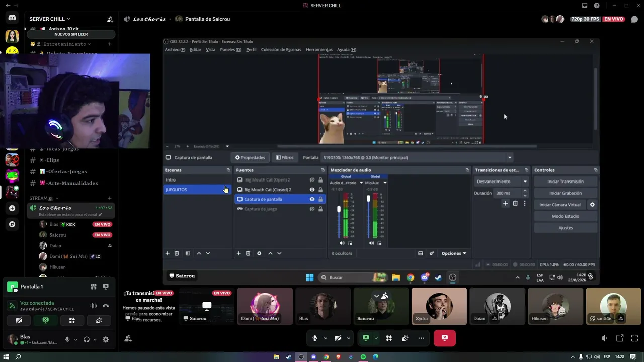Image resolution: width=644 pixels, height=362 pixels.
Task: Stop streaming via Pantalla 1 stop icon
Action: pyautogui.click(x=106, y=287)
